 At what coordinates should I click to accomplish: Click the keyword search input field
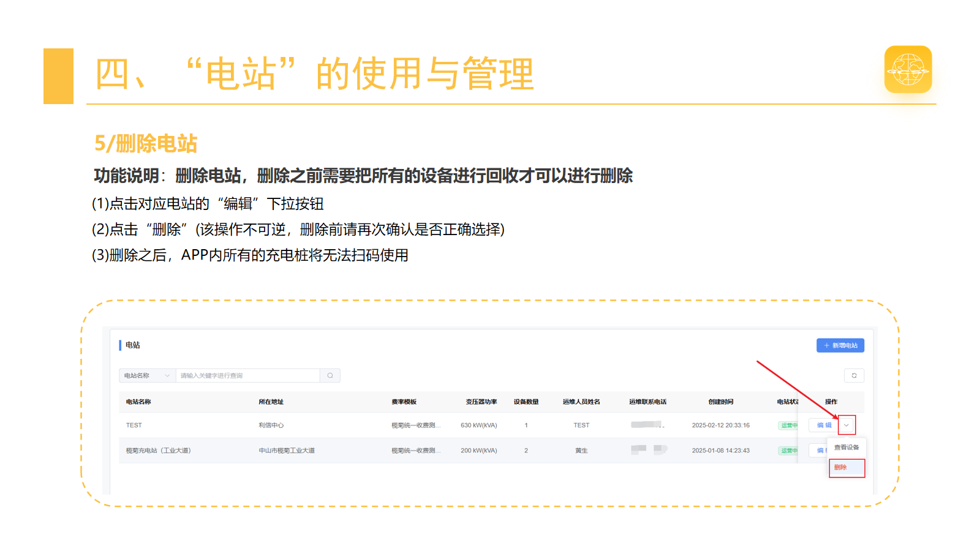point(248,375)
